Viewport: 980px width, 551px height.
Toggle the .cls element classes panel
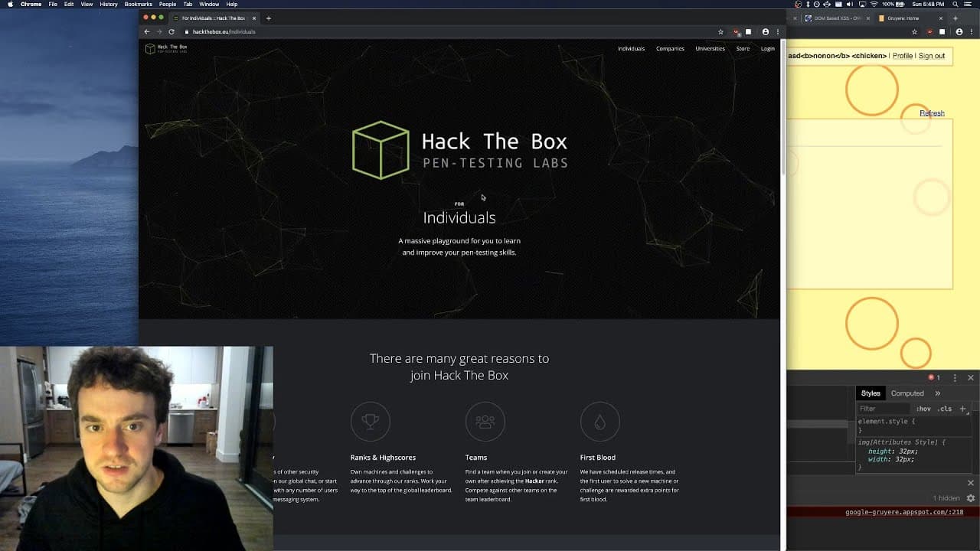tap(945, 409)
